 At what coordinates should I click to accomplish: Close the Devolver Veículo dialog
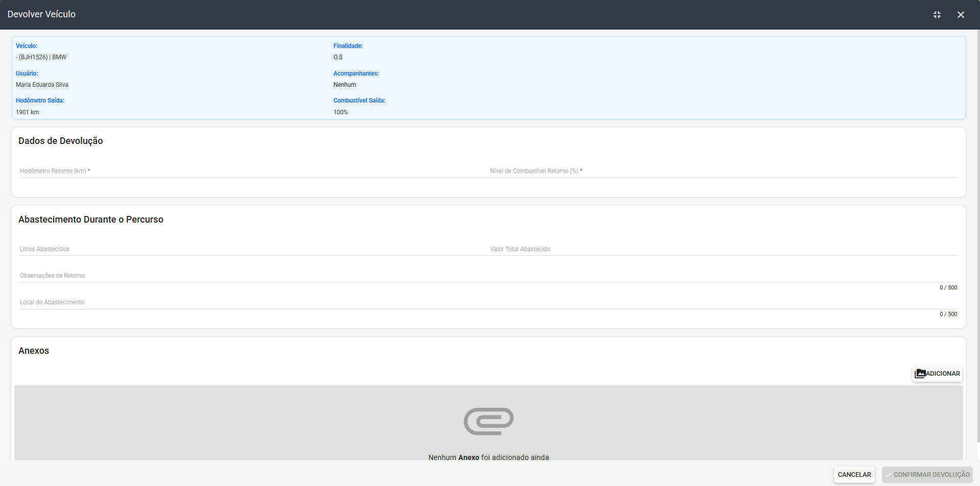(961, 15)
